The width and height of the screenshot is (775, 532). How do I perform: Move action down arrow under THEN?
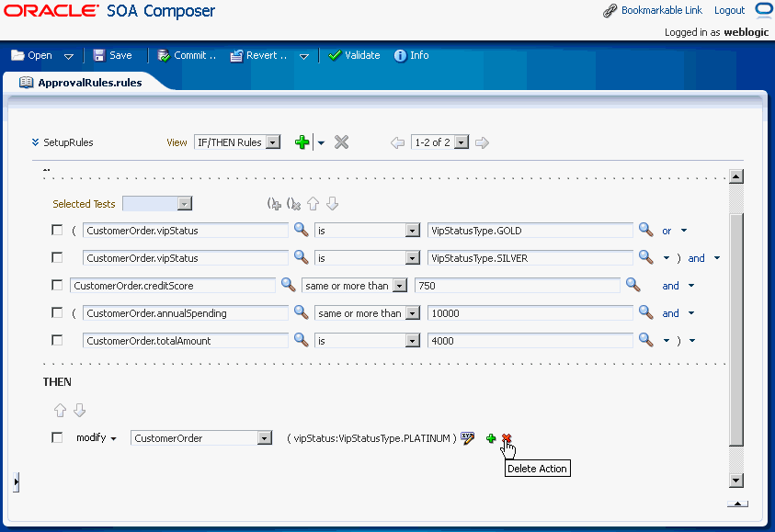pos(80,410)
